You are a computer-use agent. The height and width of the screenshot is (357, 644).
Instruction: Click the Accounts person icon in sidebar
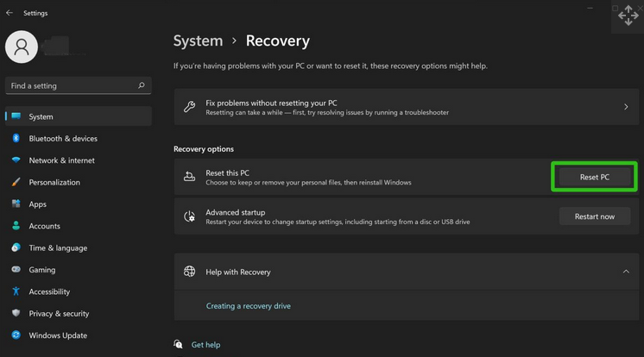(16, 225)
